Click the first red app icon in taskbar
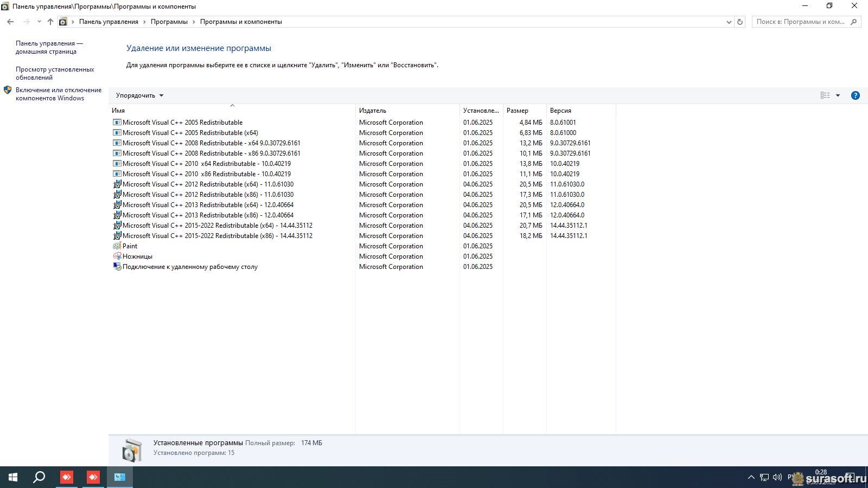868x488 pixels. coord(67,477)
